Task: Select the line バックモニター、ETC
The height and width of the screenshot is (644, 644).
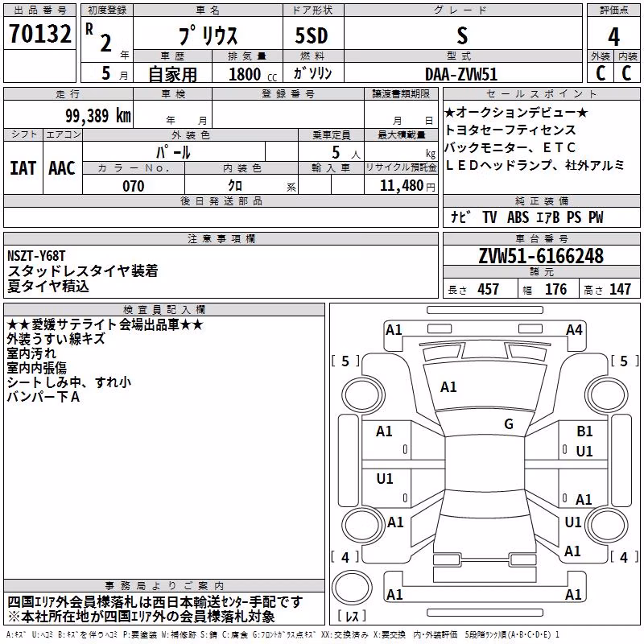Action: coord(511,147)
